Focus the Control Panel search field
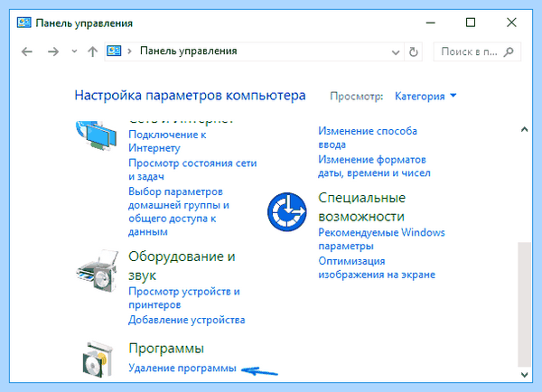Viewport: 542px width, 392px height. point(477,51)
